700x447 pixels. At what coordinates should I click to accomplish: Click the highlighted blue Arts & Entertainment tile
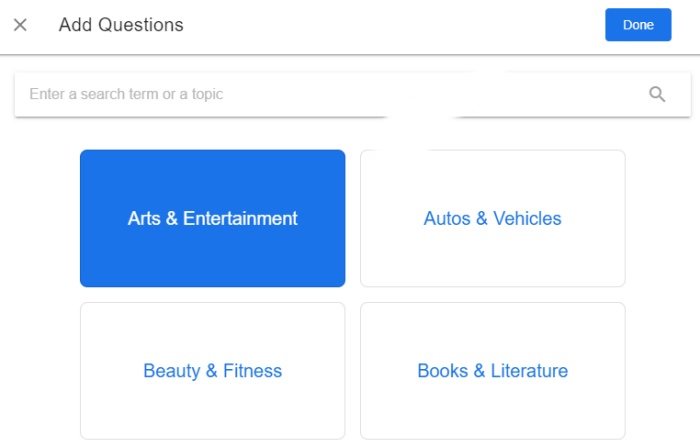212,218
